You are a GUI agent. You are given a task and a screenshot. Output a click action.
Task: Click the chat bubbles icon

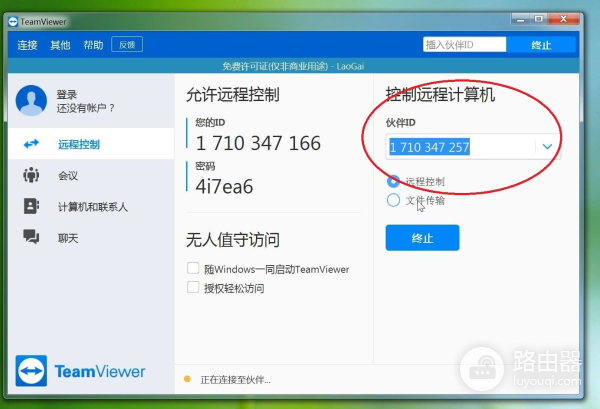(x=31, y=237)
